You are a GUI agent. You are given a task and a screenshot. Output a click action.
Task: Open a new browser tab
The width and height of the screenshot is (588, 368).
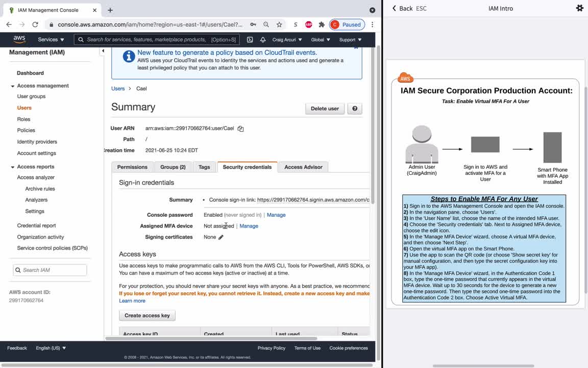(x=110, y=10)
